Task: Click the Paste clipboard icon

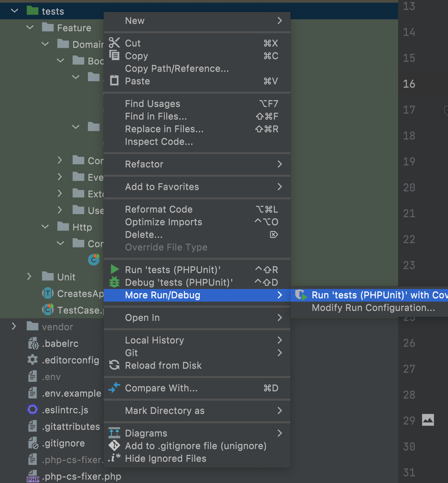Action: pyautogui.click(x=114, y=81)
